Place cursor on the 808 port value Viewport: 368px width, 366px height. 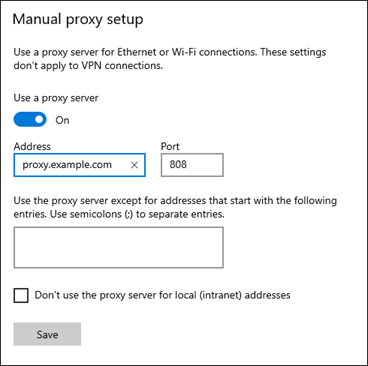click(x=178, y=164)
